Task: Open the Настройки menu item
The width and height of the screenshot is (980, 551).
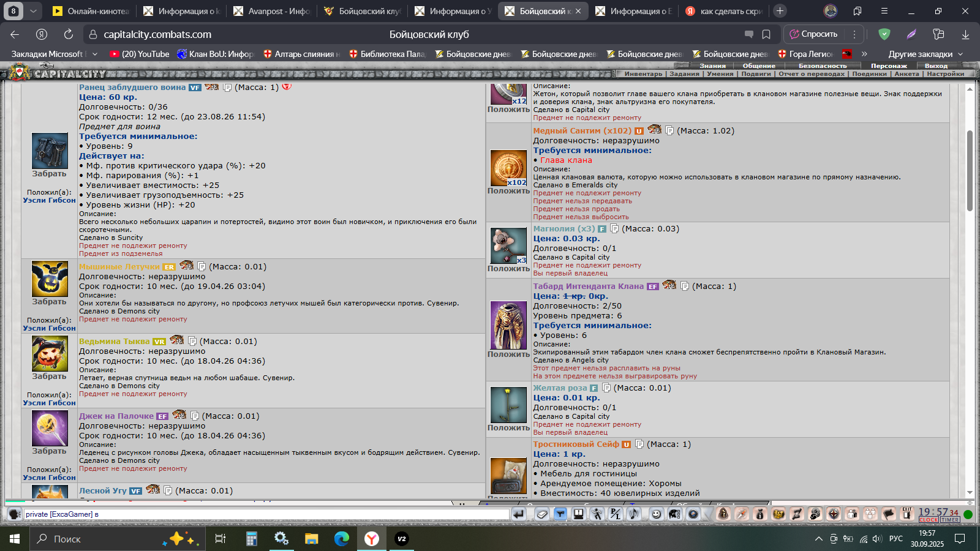Action: pos(945,74)
